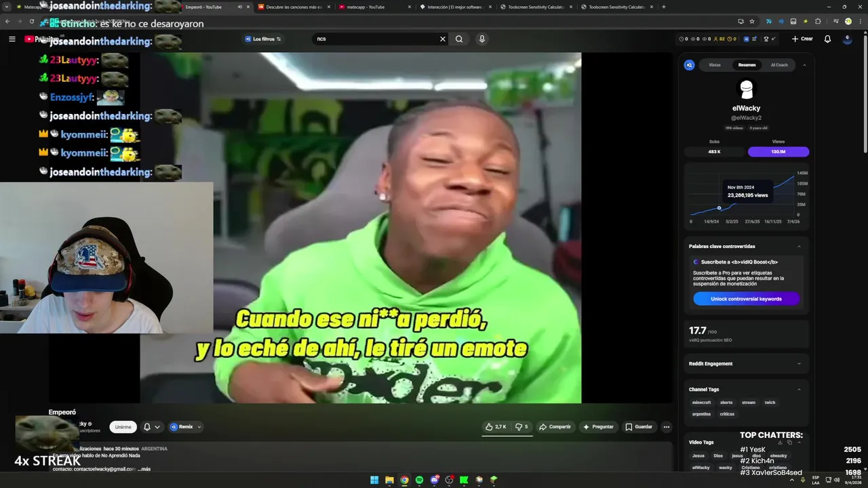Screen dimensions: 868x488
Task: Open the YouTube hamburger guide menu
Action: [x=12, y=39]
